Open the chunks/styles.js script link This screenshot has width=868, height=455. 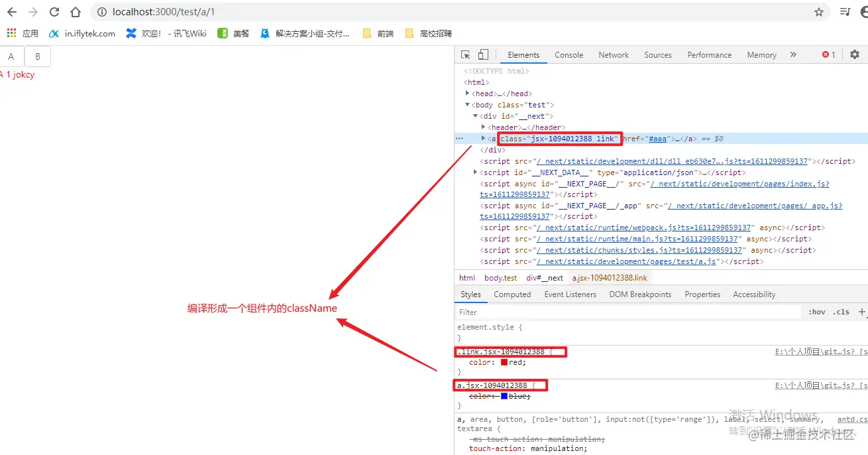coord(639,250)
